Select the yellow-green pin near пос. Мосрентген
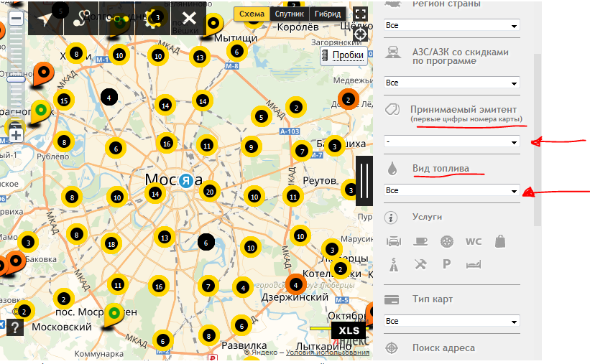This screenshot has width=590, height=364. 114,315
